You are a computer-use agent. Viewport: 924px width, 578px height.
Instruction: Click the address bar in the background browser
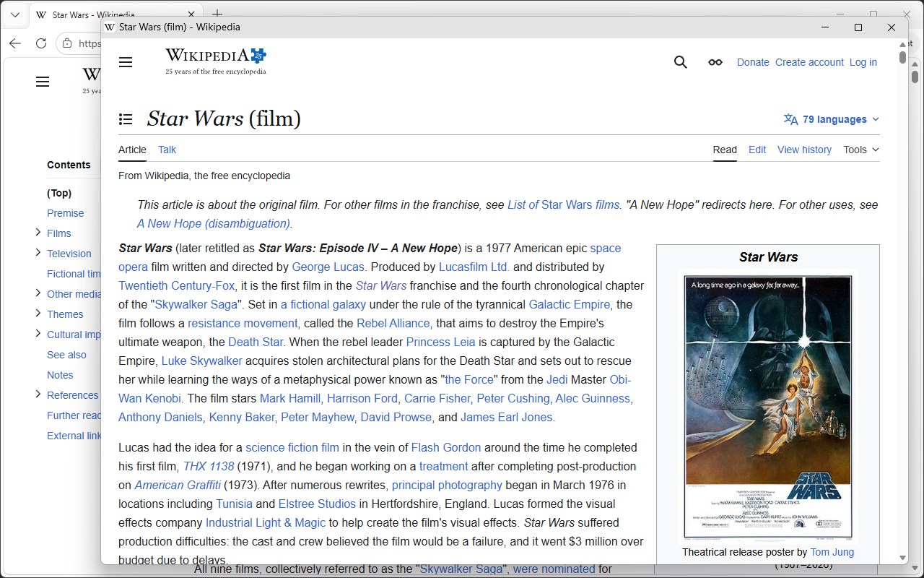tap(79, 43)
